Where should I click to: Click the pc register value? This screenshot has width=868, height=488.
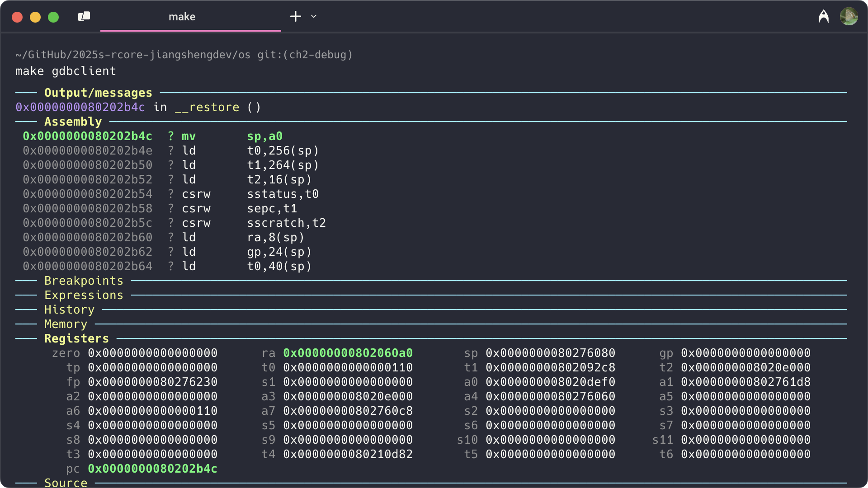pyautogui.click(x=152, y=469)
